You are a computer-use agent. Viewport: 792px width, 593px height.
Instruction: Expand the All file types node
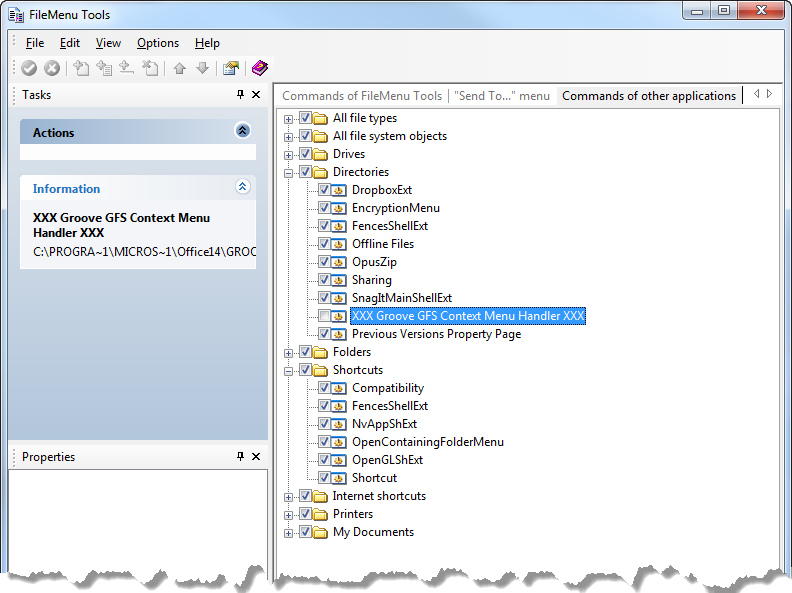(x=288, y=119)
